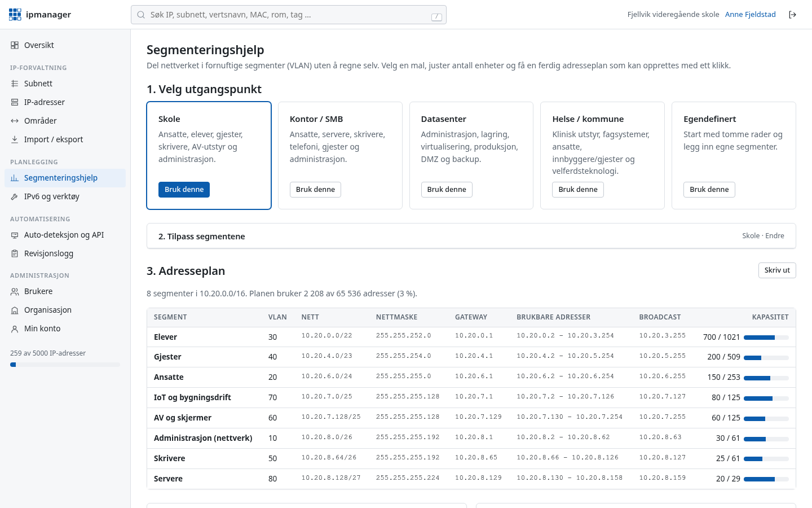Click the Segmenteringshjelp chart icon

pyautogui.click(x=15, y=178)
